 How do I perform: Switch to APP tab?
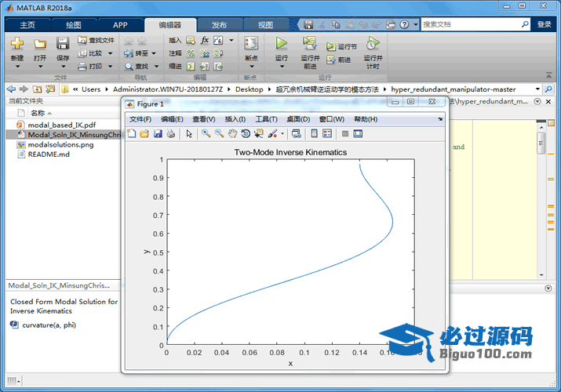120,25
